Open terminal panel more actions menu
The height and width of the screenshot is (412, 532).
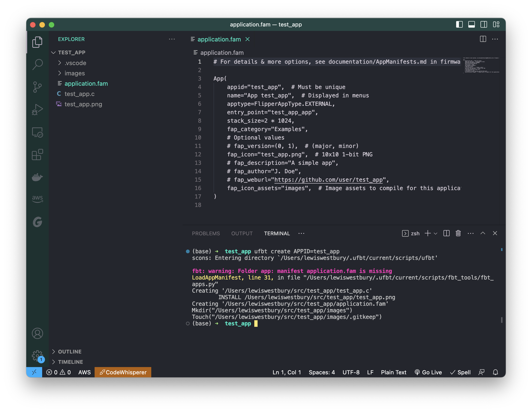coord(471,233)
